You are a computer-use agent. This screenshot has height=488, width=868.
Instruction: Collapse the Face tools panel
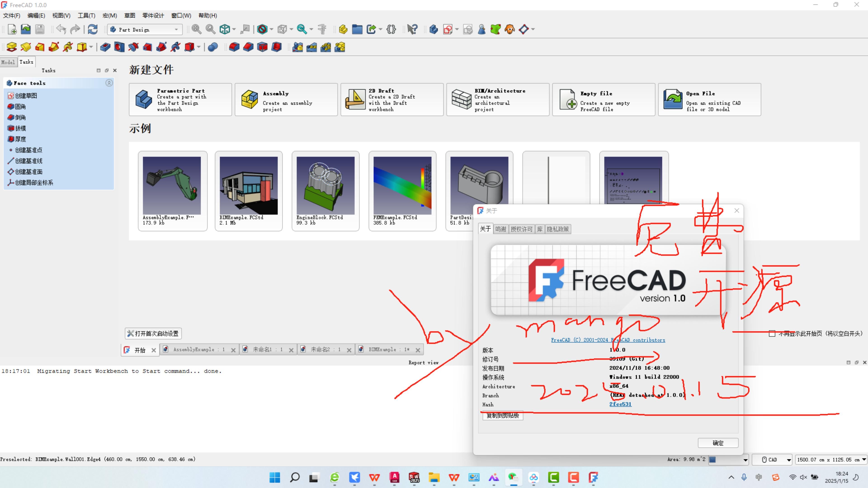pos(109,83)
